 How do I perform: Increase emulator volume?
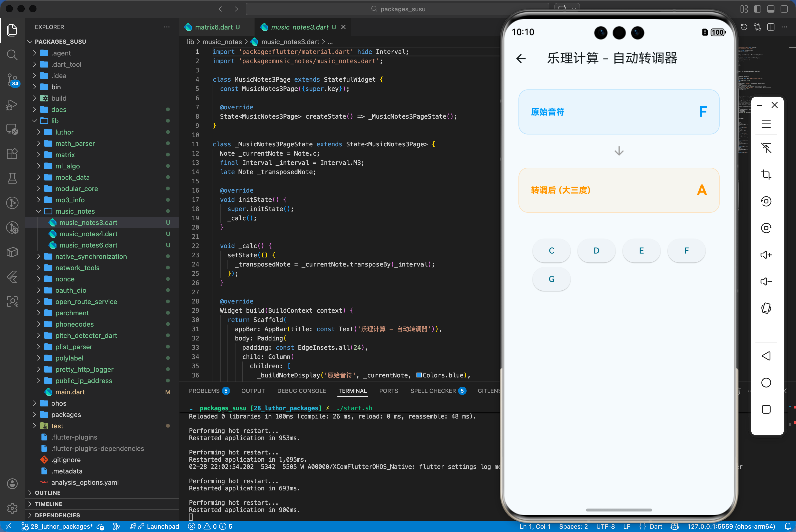[766, 254]
